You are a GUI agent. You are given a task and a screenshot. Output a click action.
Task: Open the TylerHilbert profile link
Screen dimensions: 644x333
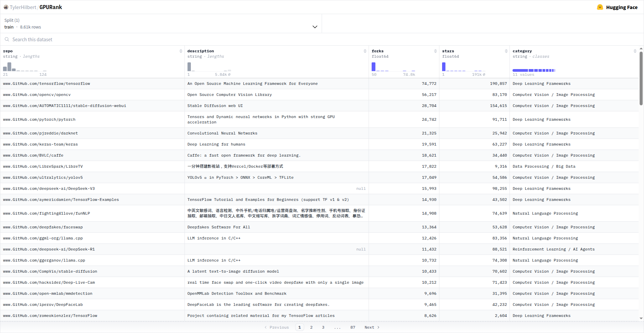click(23, 7)
